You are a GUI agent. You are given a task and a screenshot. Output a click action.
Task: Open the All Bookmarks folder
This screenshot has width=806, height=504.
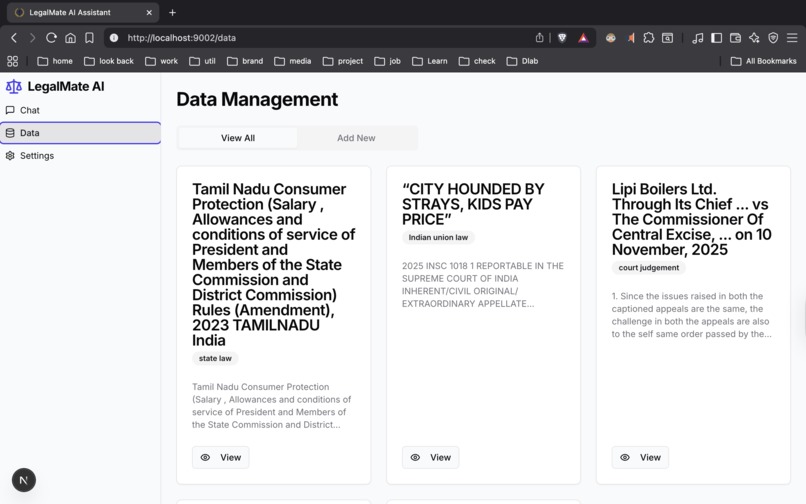click(764, 61)
